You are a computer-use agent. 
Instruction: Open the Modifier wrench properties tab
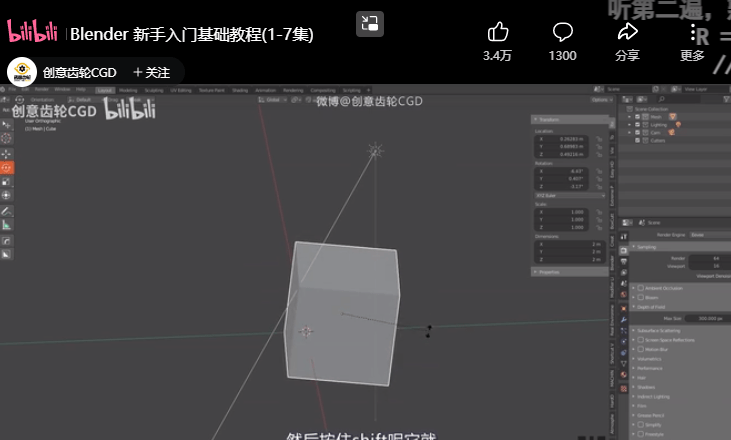pos(624,320)
